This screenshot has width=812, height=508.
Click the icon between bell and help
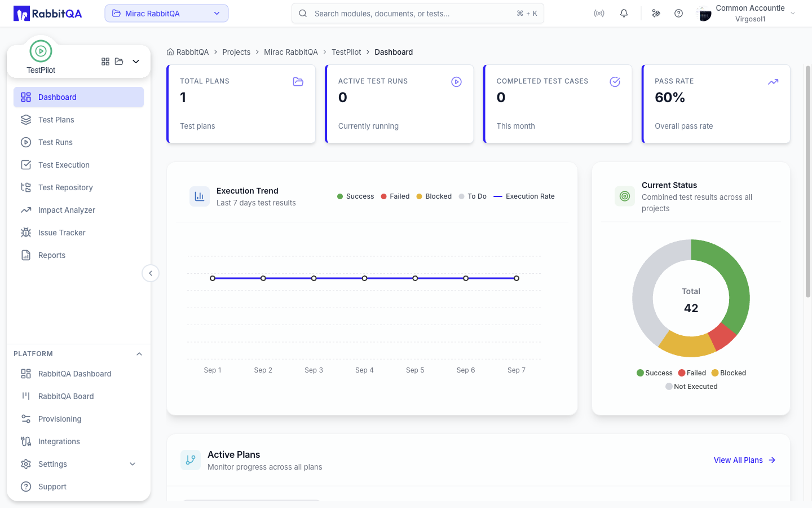pos(656,14)
